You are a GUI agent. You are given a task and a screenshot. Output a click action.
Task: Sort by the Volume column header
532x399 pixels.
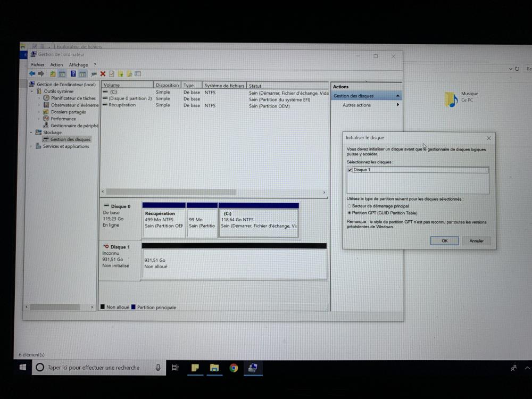click(x=127, y=85)
